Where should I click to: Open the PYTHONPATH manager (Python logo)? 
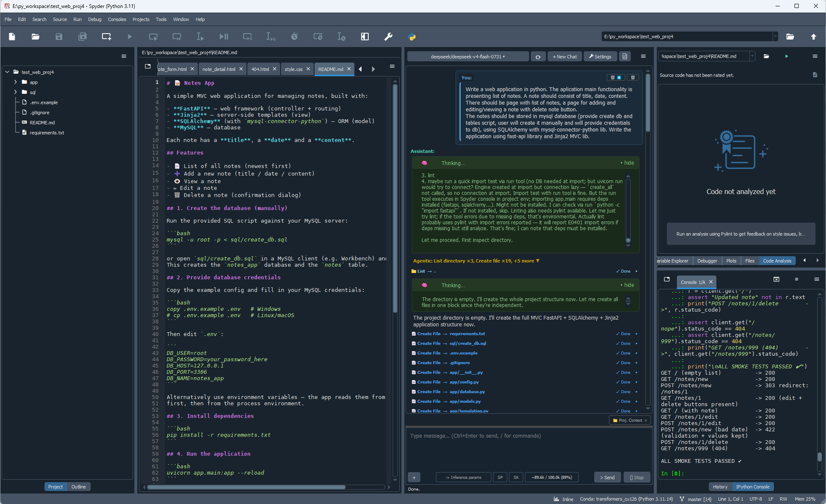click(x=412, y=37)
